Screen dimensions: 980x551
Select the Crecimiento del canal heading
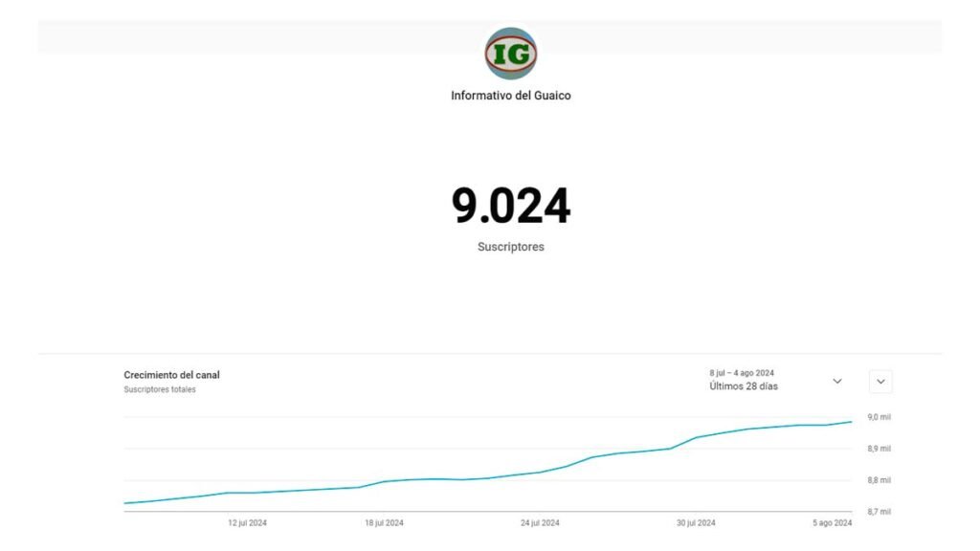coord(171,375)
